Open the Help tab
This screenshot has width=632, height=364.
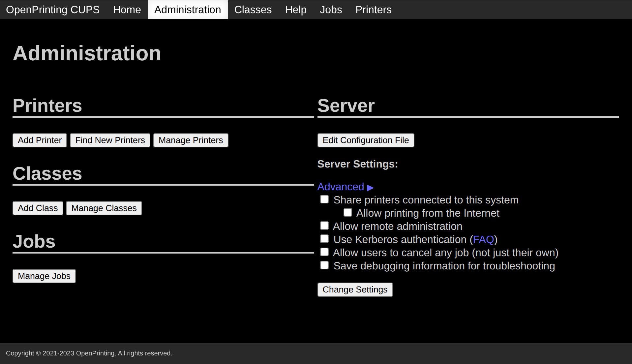coord(296,10)
